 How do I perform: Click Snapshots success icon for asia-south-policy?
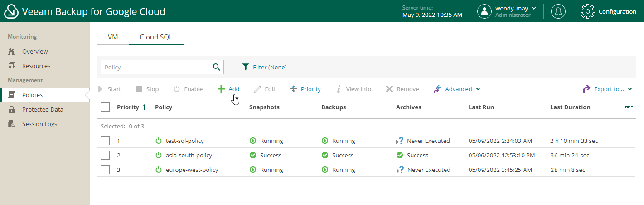point(253,155)
